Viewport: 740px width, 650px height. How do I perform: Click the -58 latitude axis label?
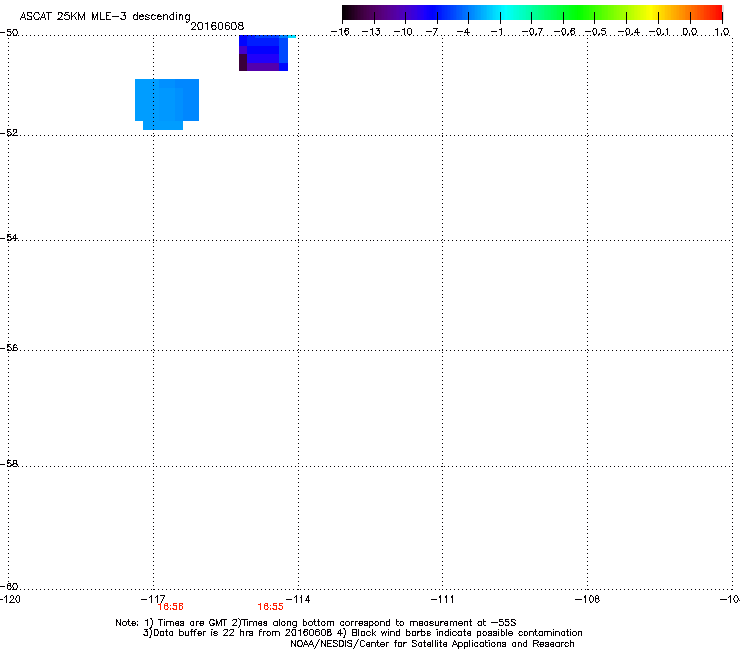click(x=9, y=464)
